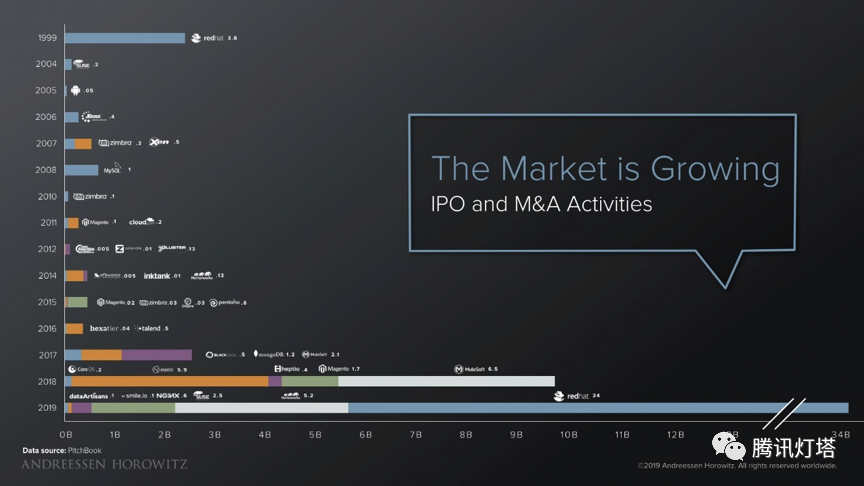This screenshot has width=864, height=486.
Task: Select the cloud.com logo in 2011 row
Action: coord(142,222)
